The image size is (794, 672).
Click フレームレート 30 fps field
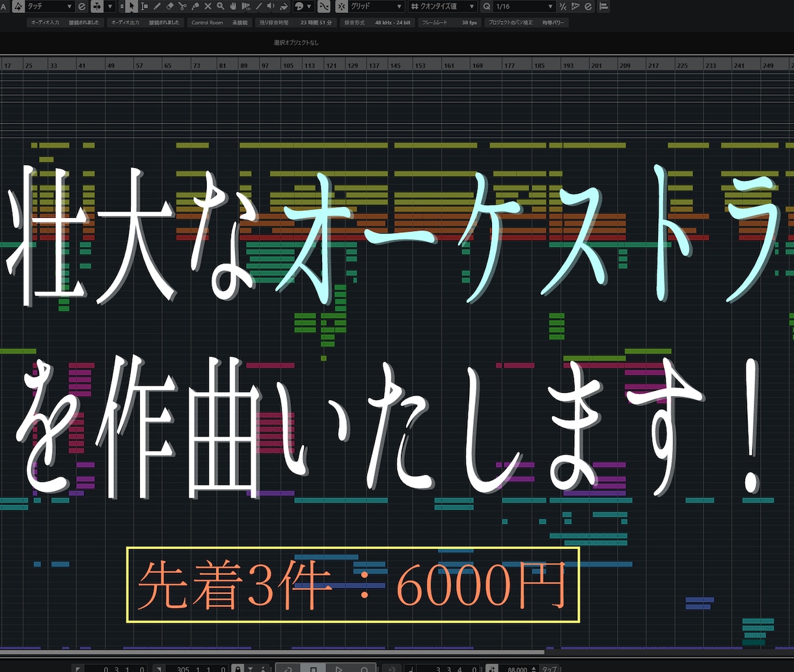coord(450,23)
